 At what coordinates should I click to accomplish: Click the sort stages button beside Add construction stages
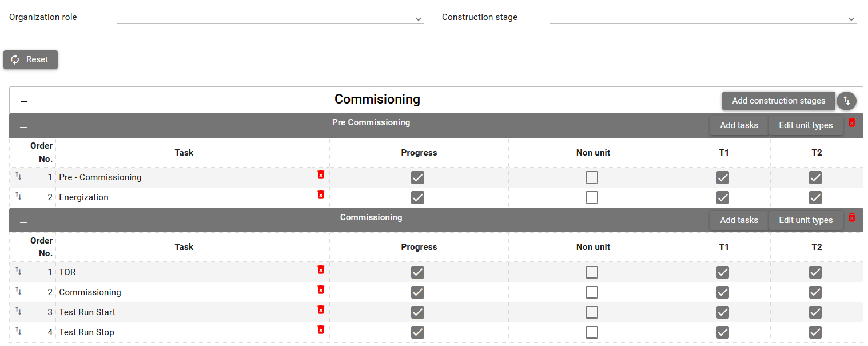click(846, 101)
